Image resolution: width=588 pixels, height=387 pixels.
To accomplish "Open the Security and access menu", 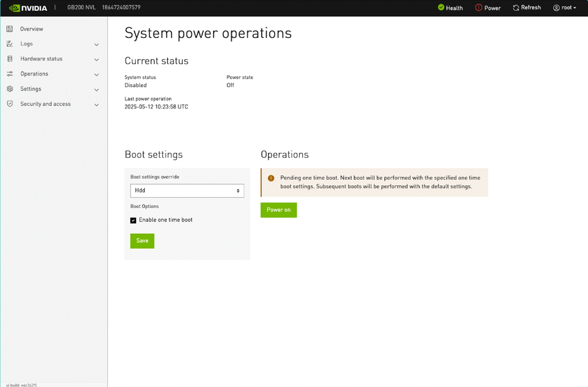I will 45,104.
